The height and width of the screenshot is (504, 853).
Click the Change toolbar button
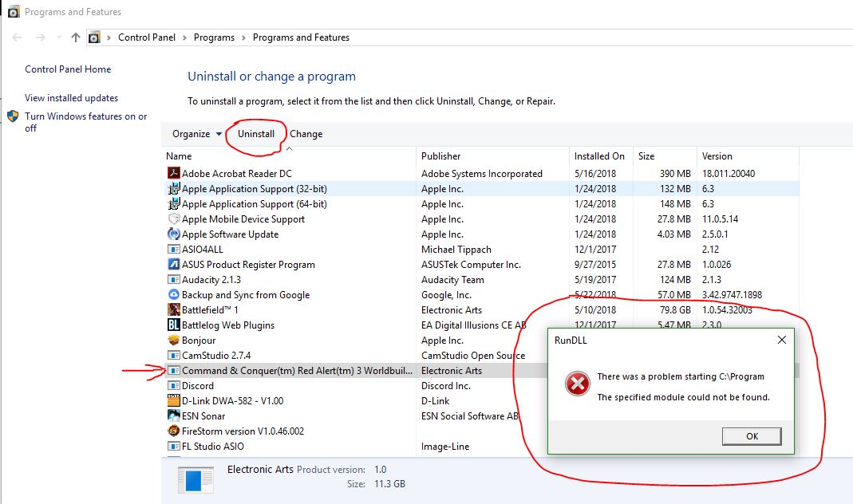point(306,134)
